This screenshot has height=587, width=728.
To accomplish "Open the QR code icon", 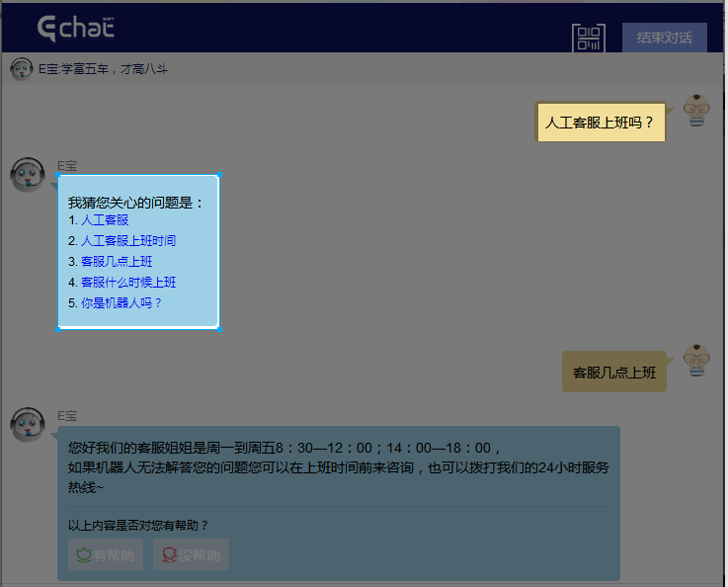I will (589, 38).
